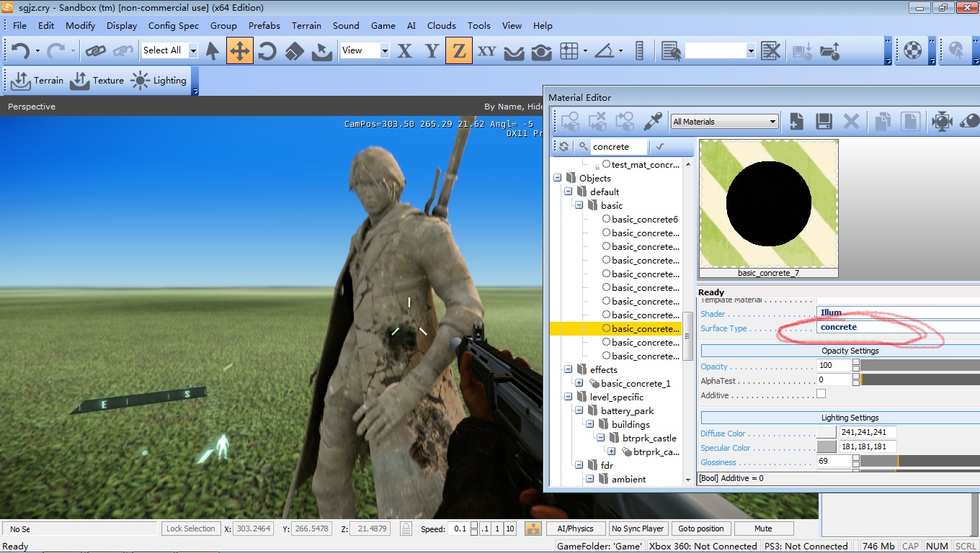Image resolution: width=980 pixels, height=553 pixels.
Task: Toggle the Additive checkbox
Action: click(821, 395)
